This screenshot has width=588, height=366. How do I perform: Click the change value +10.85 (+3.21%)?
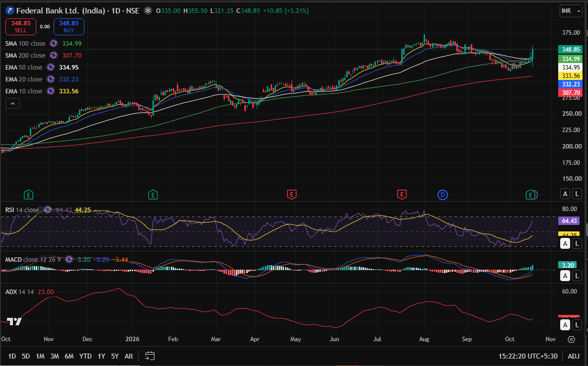[x=286, y=11]
